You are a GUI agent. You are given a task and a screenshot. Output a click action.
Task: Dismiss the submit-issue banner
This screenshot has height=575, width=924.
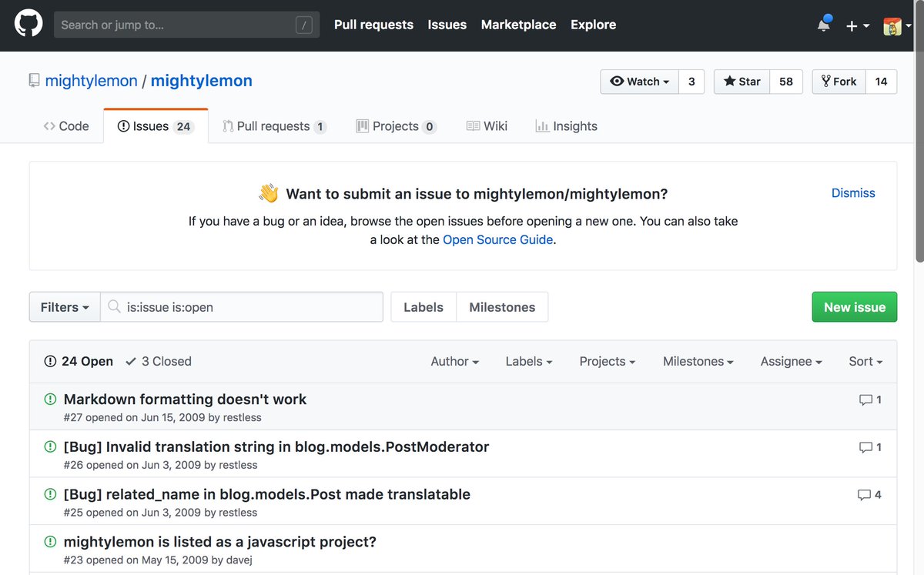pyautogui.click(x=853, y=193)
